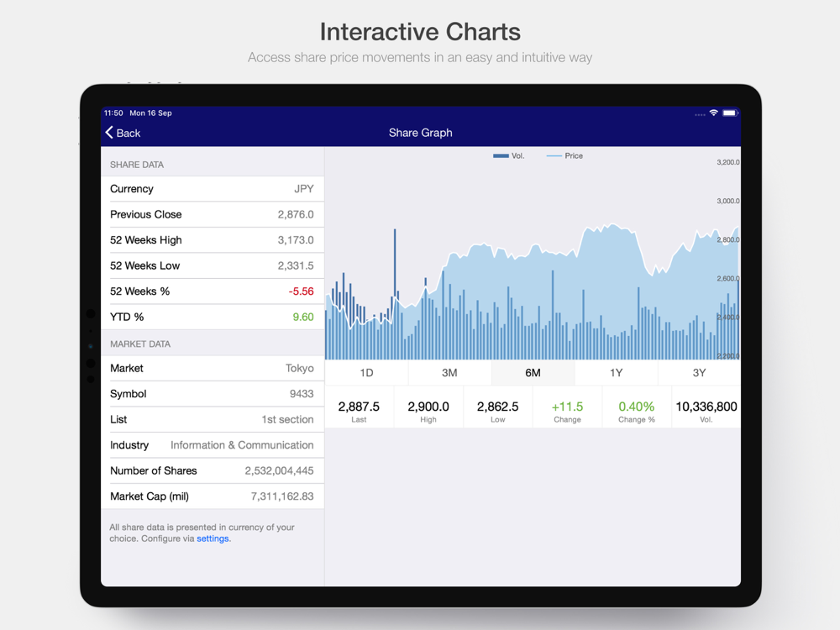Tap the Vol. legend swatch
This screenshot has width=840, height=630.
(x=501, y=156)
